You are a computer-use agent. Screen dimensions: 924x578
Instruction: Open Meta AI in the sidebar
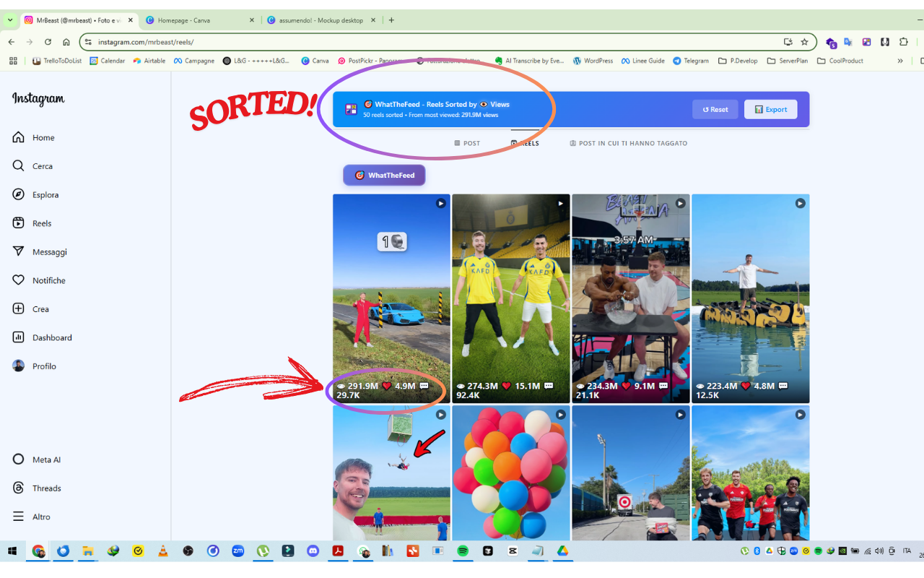tap(37, 460)
